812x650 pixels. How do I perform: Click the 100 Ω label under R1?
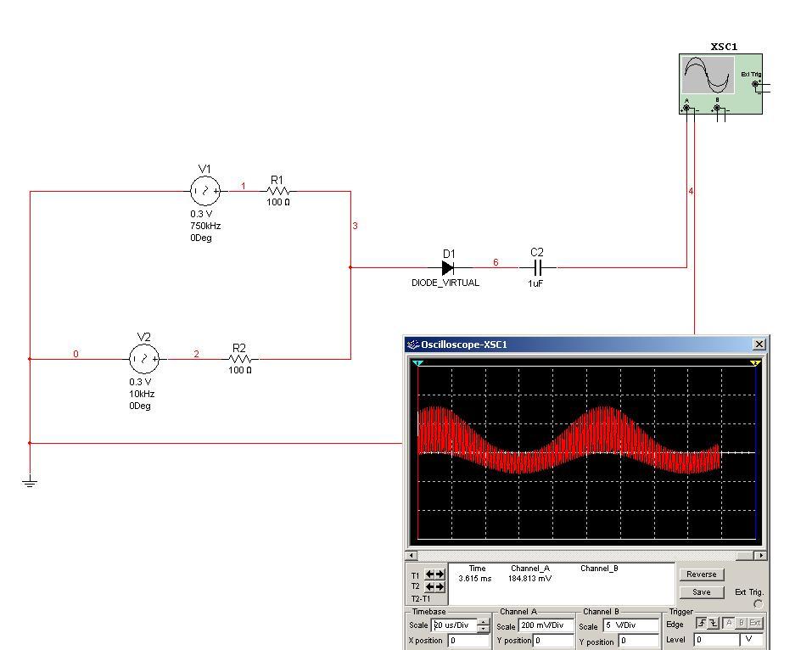tap(278, 202)
